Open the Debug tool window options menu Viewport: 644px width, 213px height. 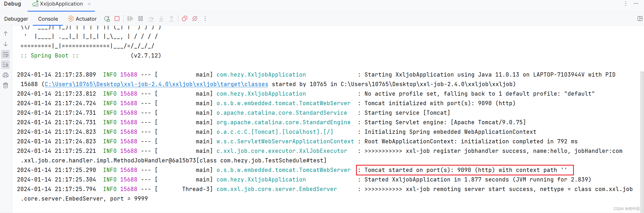pos(626,3)
